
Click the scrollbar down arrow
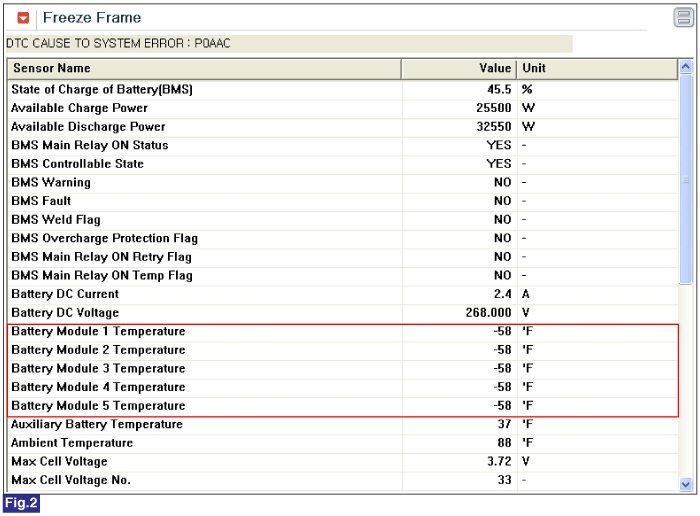(685, 484)
